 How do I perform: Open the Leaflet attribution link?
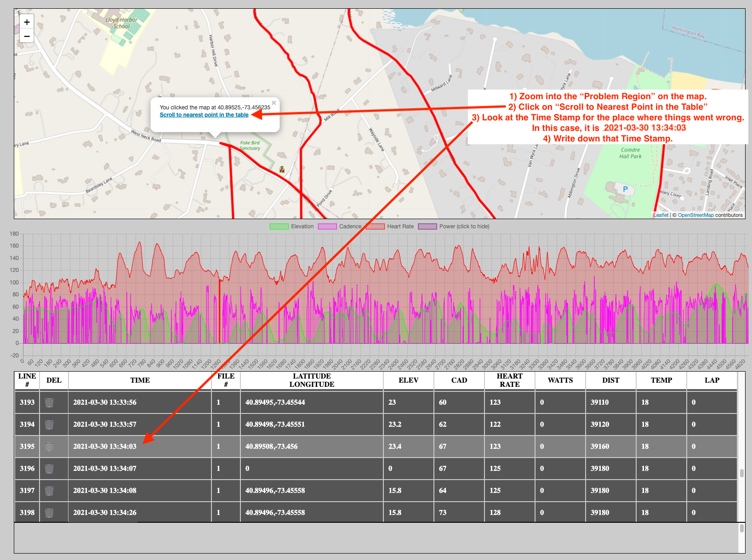coord(661,215)
